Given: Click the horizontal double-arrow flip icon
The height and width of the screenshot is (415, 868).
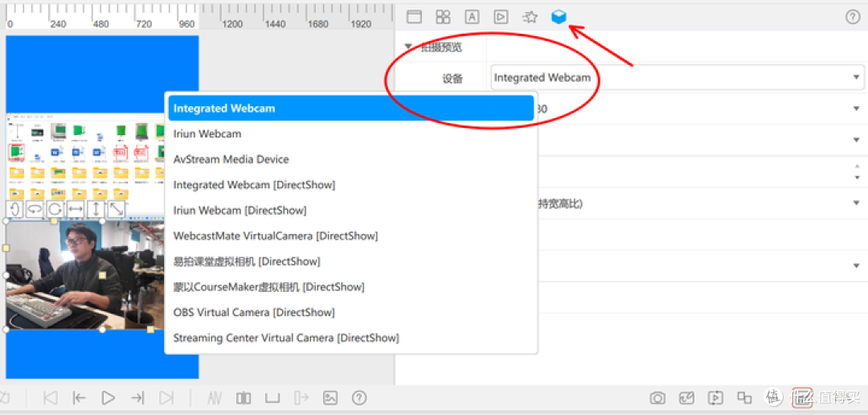Looking at the screenshot, I should [x=76, y=209].
